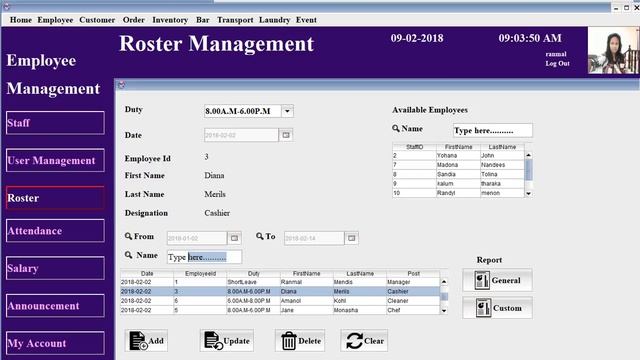Expand the Duty shift dropdown
640x360 pixels.
[x=287, y=111]
